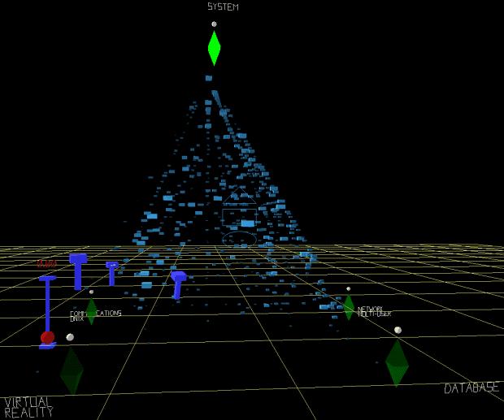Click the dark green VIRTUAL REALITY diamond
The width and height of the screenshot is (504, 420).
click(72, 370)
